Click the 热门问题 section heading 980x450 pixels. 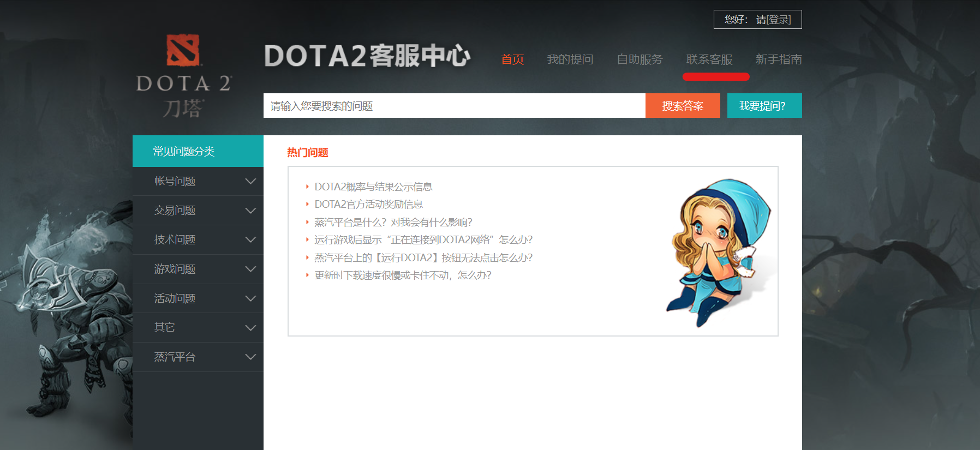pyautogui.click(x=308, y=152)
